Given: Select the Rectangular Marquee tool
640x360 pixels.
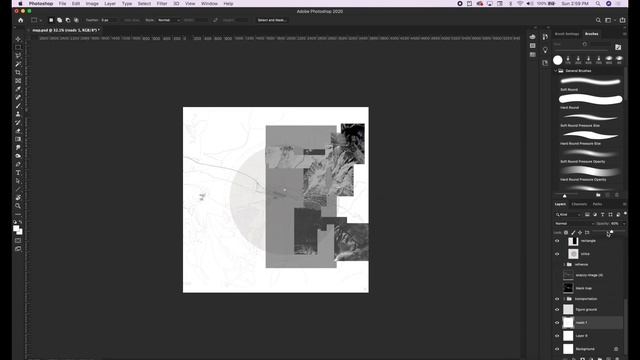Looking at the screenshot, I should (x=18, y=47).
